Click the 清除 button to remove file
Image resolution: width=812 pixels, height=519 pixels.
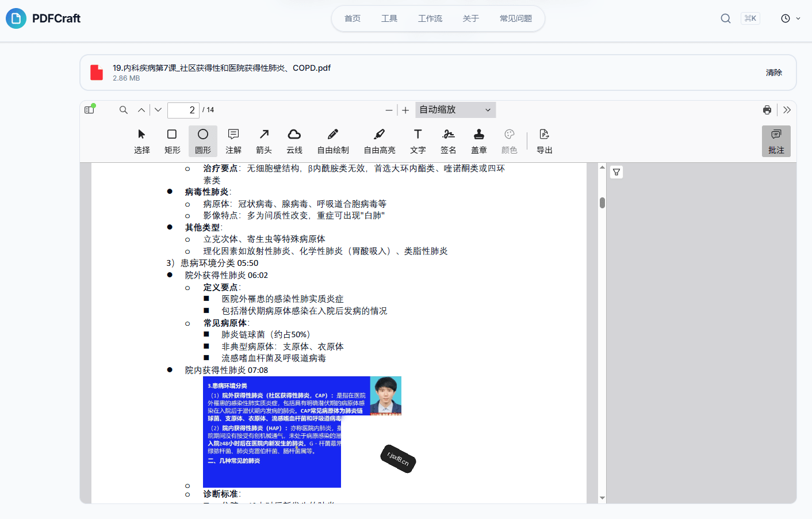click(x=774, y=72)
